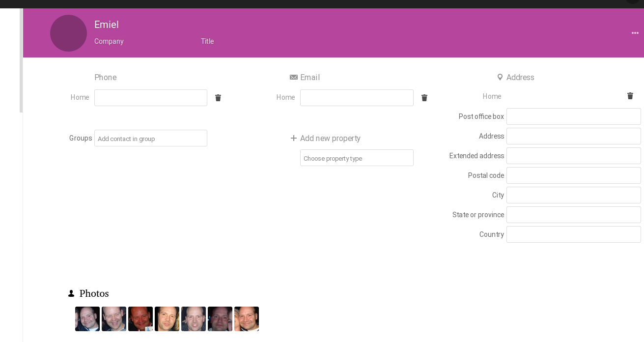This screenshot has height=342, width=644.
Task: Focus the Home email input field
Action: [357, 98]
